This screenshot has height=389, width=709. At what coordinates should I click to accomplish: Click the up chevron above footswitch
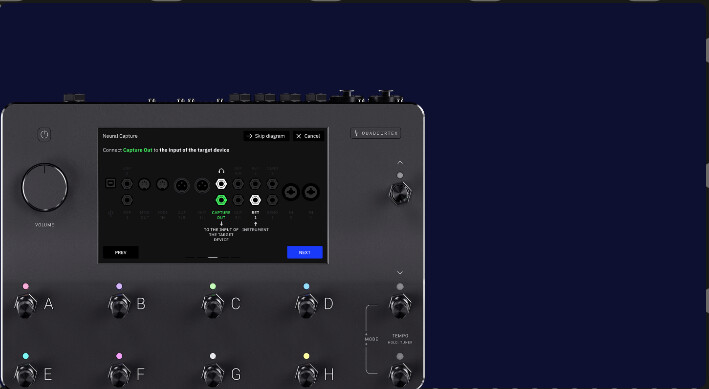[400, 162]
